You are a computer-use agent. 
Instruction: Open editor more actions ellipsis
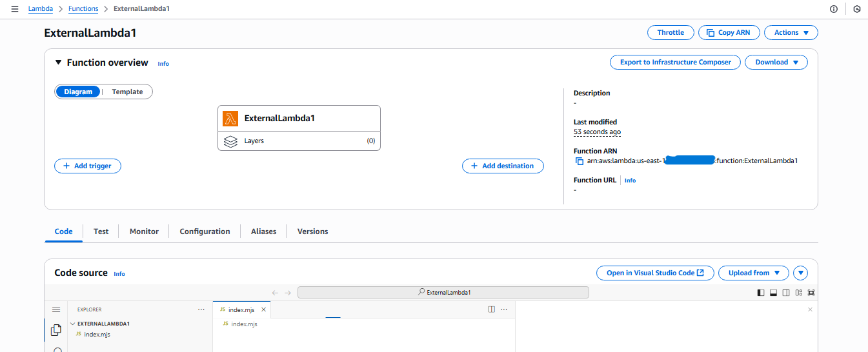(x=504, y=309)
